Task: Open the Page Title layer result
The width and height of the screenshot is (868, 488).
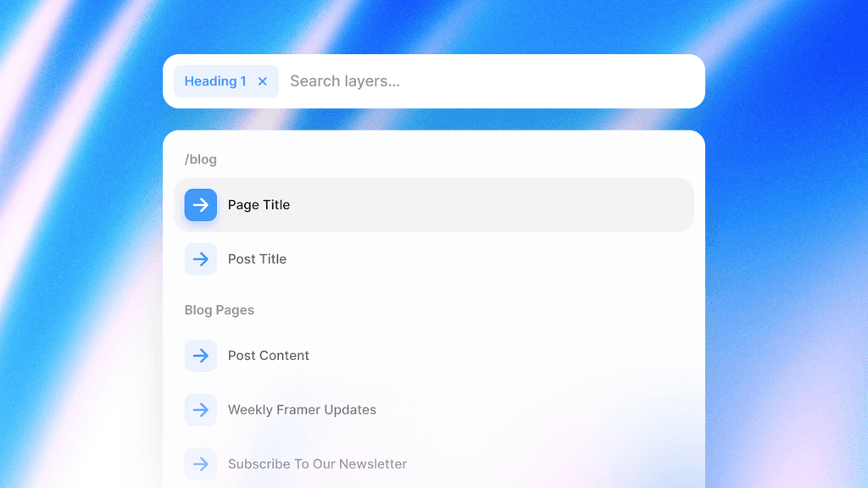Action: click(259, 205)
